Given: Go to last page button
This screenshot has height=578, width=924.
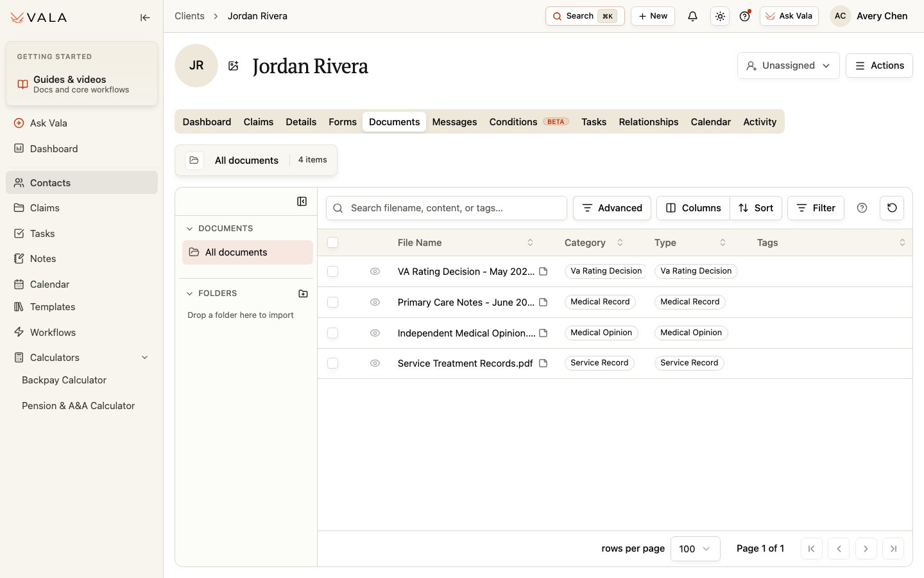Looking at the screenshot, I should (x=893, y=548).
